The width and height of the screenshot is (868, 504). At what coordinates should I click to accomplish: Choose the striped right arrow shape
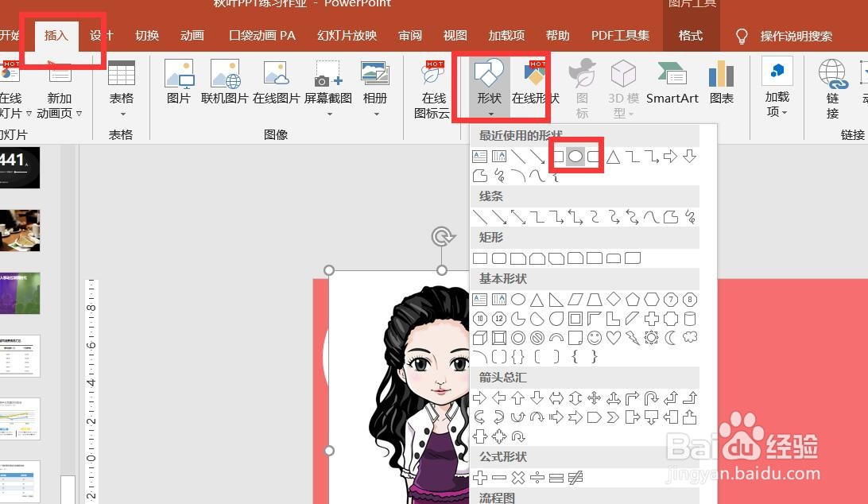click(556, 417)
